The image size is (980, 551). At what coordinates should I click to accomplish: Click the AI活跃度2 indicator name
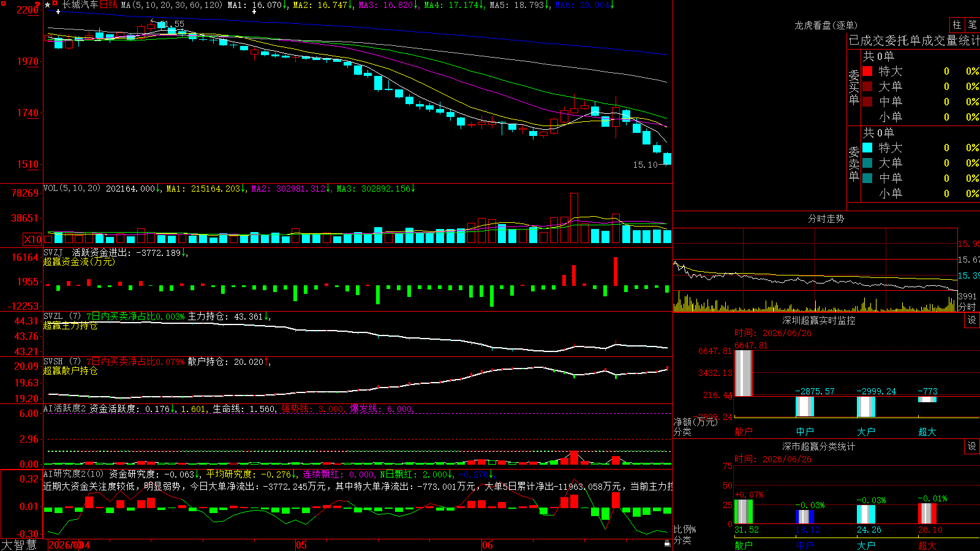point(65,408)
